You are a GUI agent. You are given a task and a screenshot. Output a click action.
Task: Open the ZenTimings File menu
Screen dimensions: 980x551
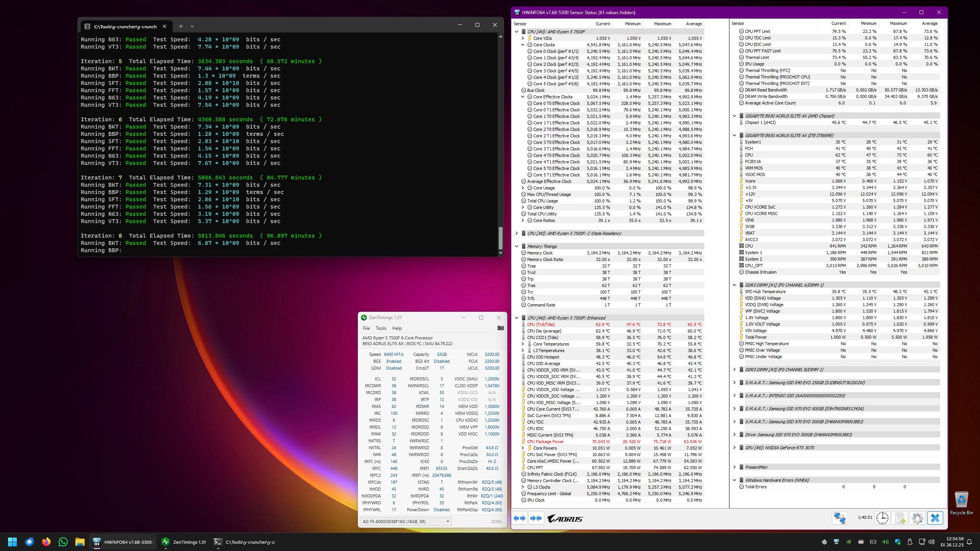tap(366, 328)
